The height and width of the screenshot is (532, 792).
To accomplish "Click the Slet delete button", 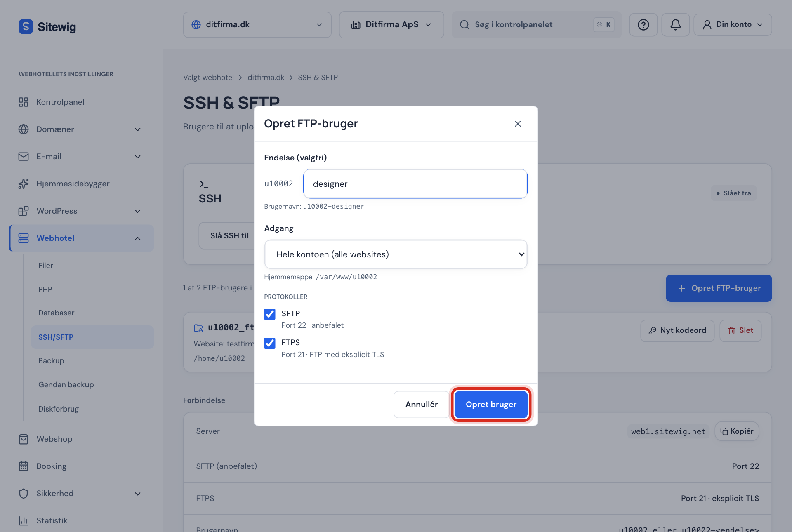I will 740,331.
